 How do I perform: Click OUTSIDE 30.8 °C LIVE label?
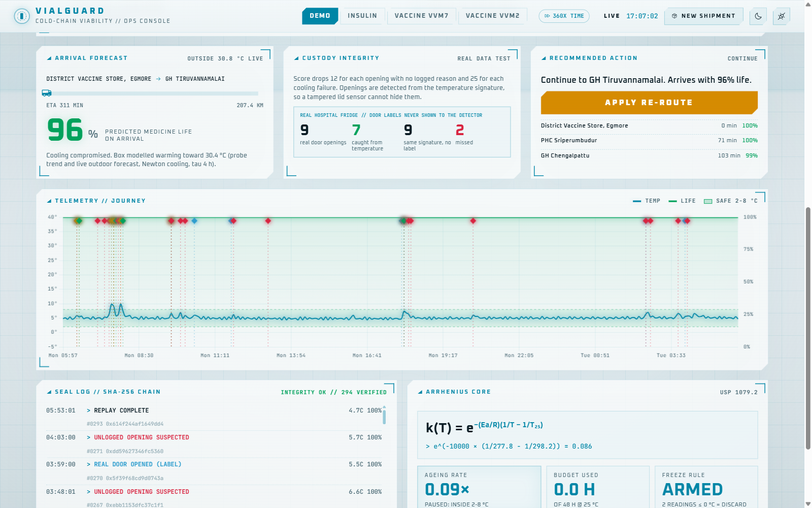(x=225, y=58)
